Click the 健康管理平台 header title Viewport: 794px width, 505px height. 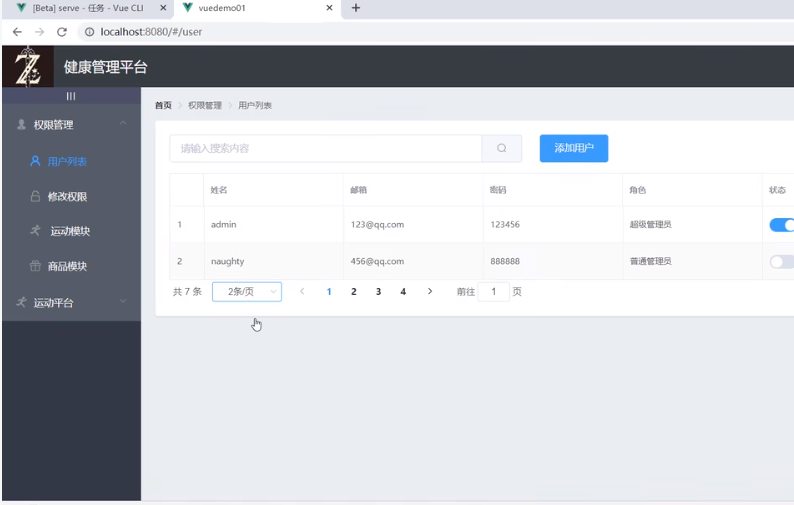(105, 67)
